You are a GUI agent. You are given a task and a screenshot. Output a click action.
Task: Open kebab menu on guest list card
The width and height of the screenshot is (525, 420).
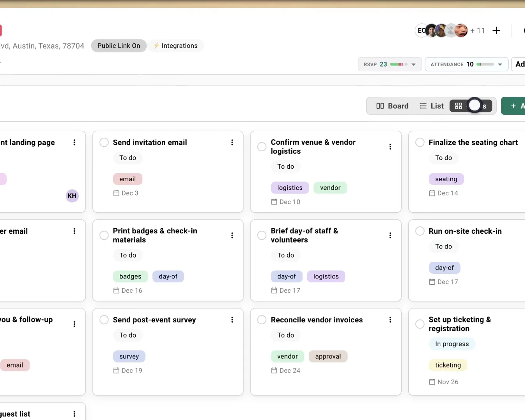(x=74, y=414)
